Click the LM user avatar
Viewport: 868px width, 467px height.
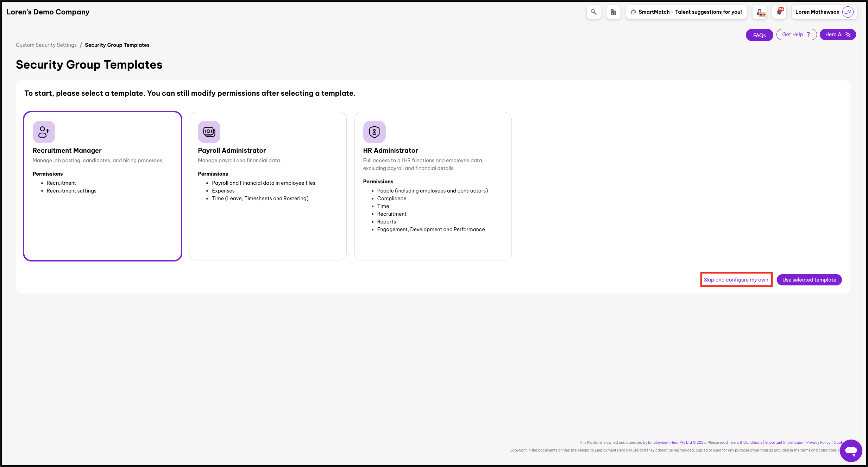[x=848, y=12]
